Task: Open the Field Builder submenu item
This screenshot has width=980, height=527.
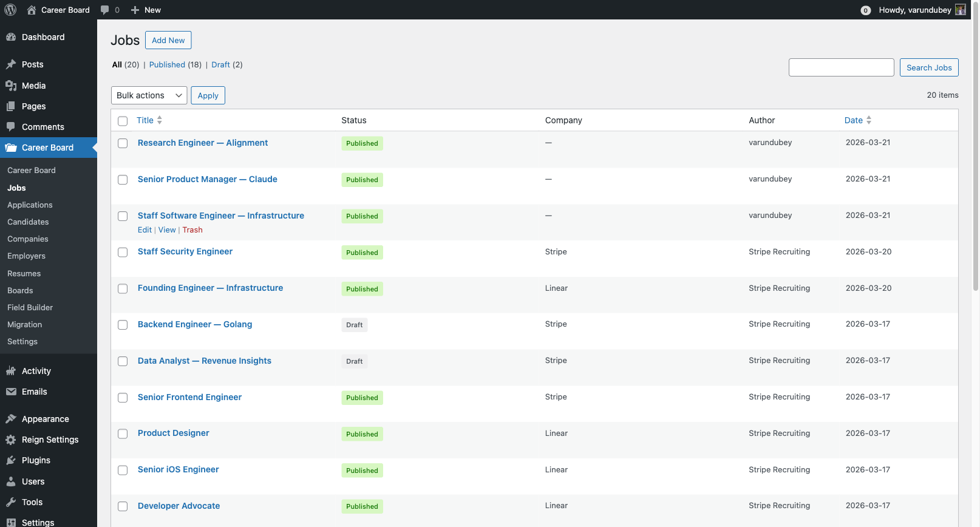Action: tap(30, 308)
